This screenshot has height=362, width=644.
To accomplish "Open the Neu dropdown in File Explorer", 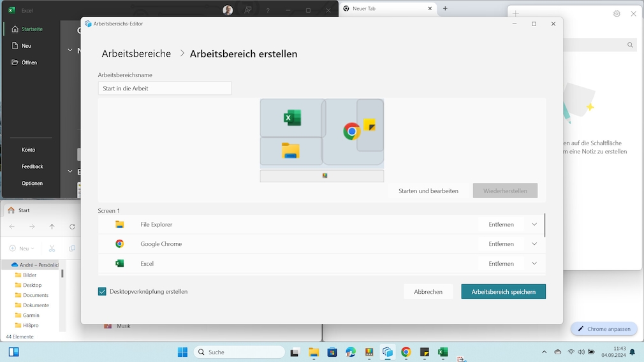I will click(22, 249).
